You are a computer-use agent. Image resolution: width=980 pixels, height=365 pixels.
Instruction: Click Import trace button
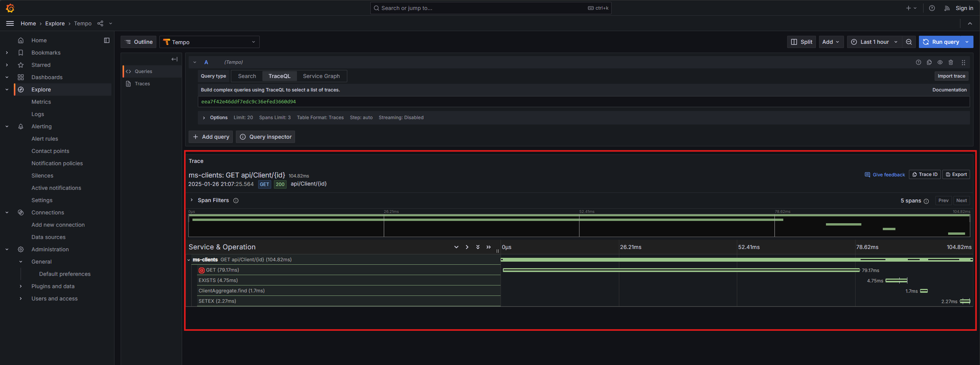pos(951,76)
